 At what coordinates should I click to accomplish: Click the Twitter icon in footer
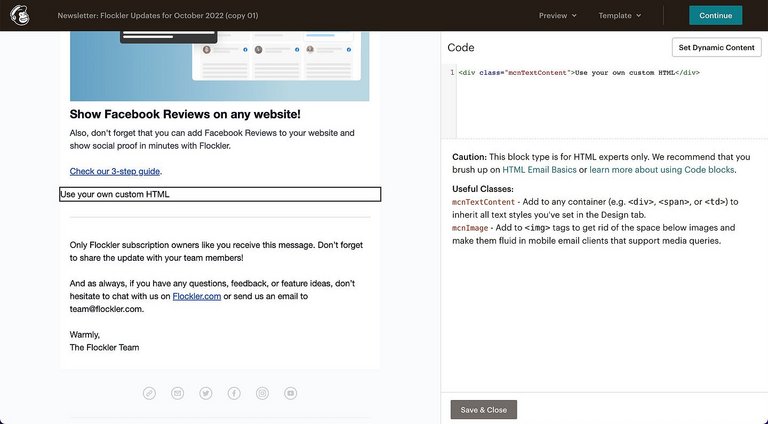(206, 393)
